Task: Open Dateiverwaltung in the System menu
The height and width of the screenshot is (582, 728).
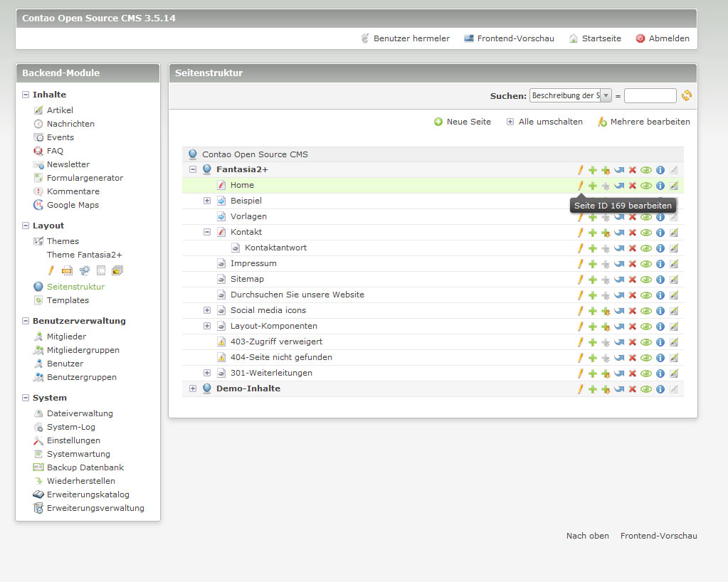Action: (x=79, y=413)
